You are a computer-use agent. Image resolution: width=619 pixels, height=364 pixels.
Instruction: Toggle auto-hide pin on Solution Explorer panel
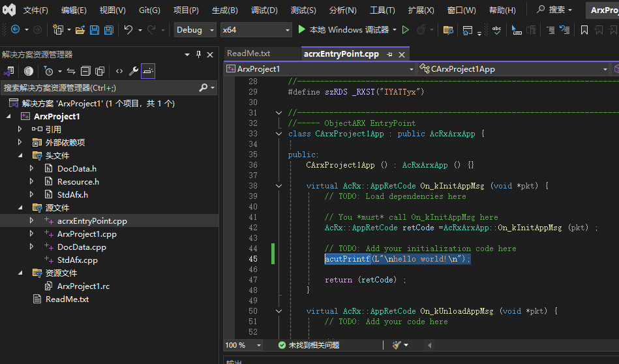198,55
